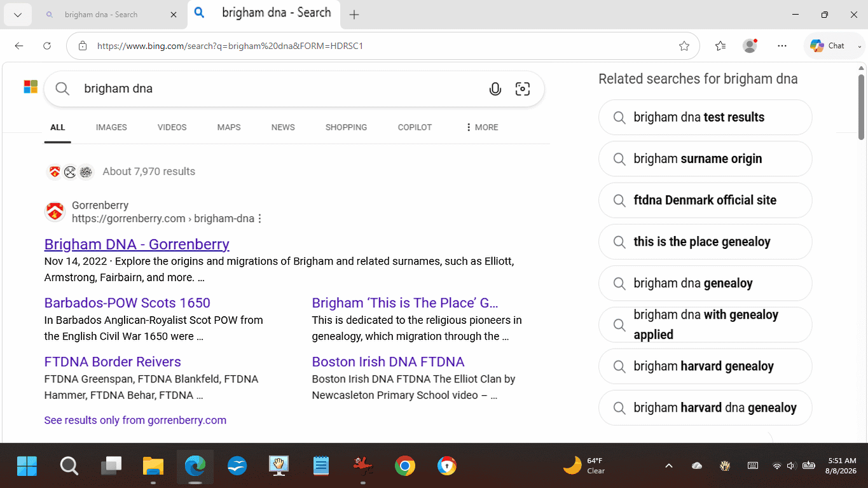Open Brigham 'This is The Place' link

coord(405,303)
